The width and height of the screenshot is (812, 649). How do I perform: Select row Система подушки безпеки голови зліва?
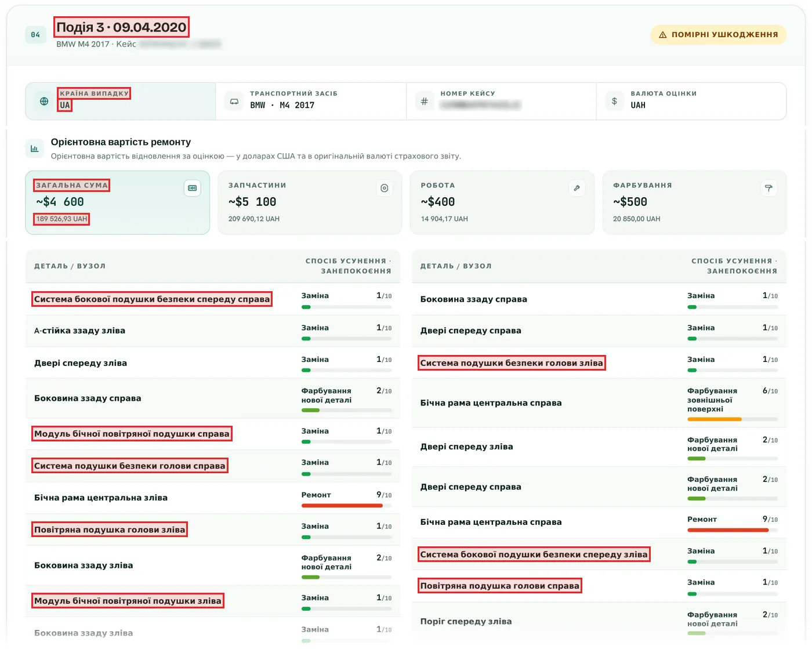point(599,363)
